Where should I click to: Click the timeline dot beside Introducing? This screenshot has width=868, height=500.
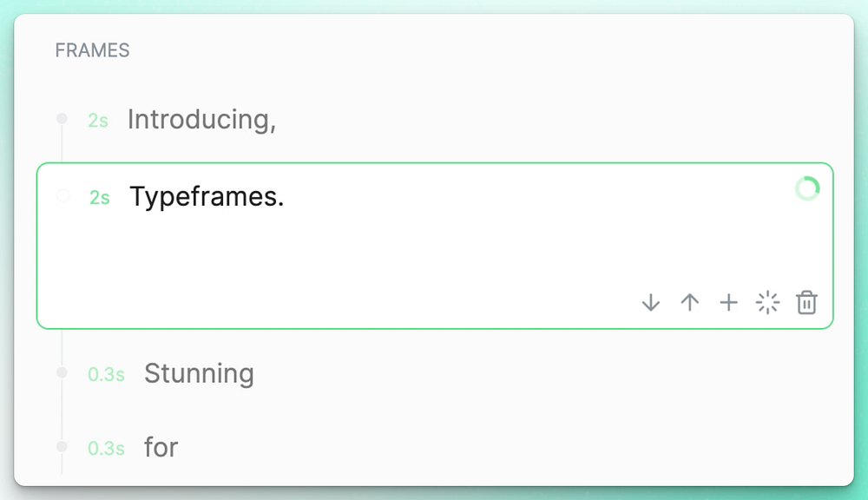62,119
